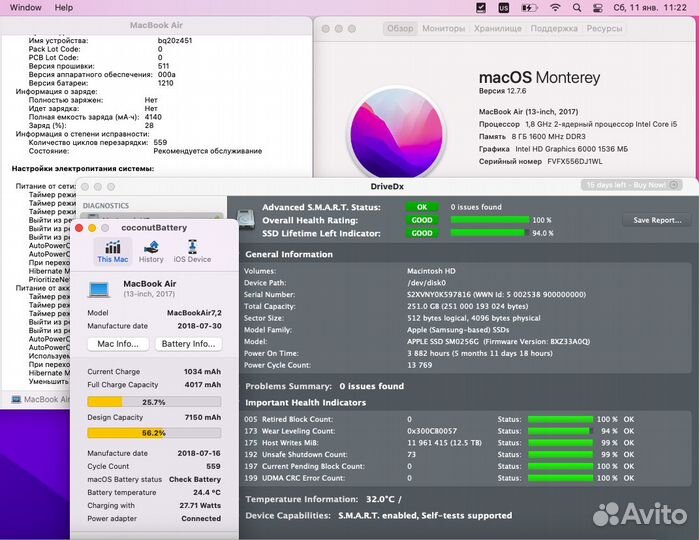Click Полная емкость заряда 4140

(95, 117)
